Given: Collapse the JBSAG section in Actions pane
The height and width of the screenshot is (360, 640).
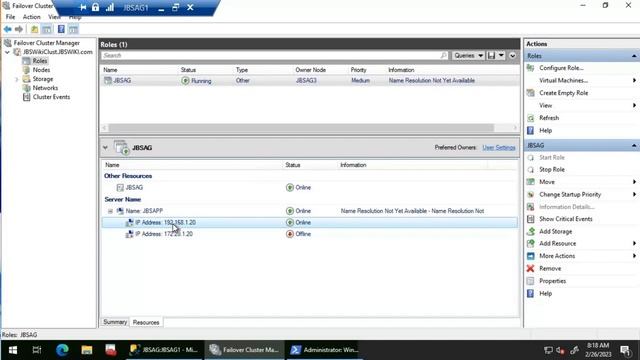Looking at the screenshot, I should (634, 145).
